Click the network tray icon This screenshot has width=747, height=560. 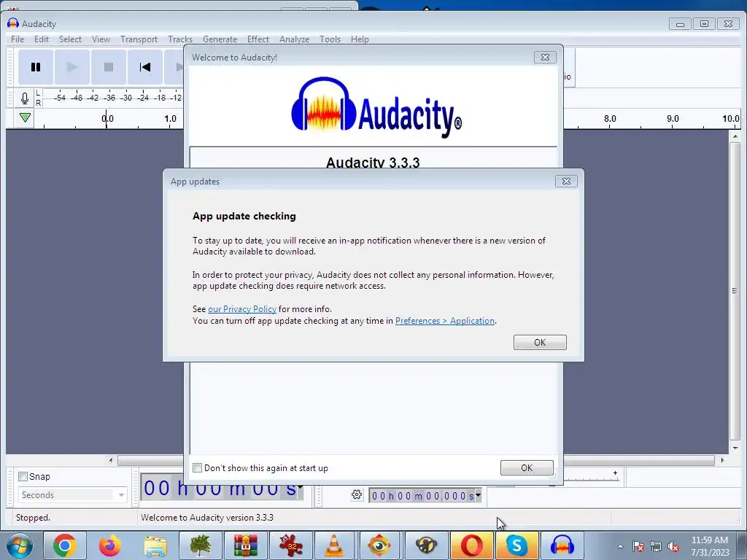click(x=656, y=547)
